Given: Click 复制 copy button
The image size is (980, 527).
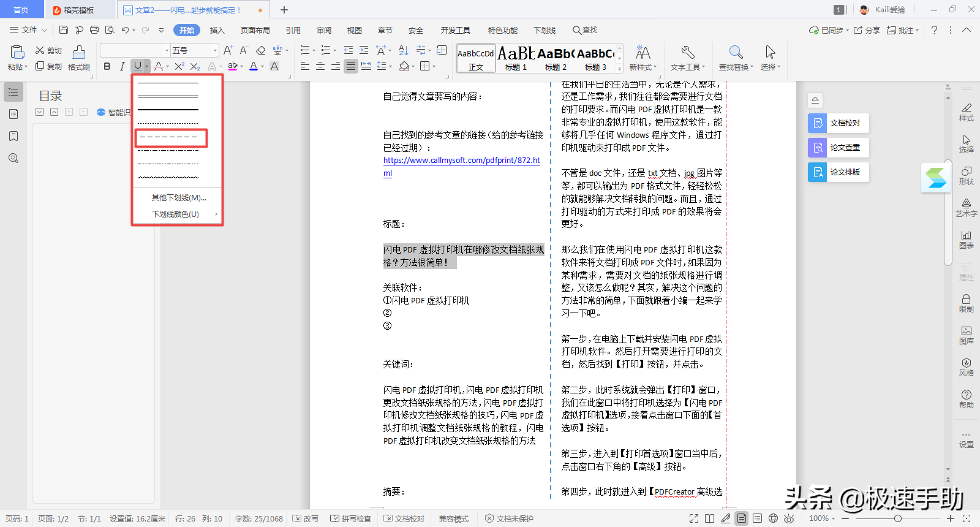Looking at the screenshot, I should [x=48, y=66].
